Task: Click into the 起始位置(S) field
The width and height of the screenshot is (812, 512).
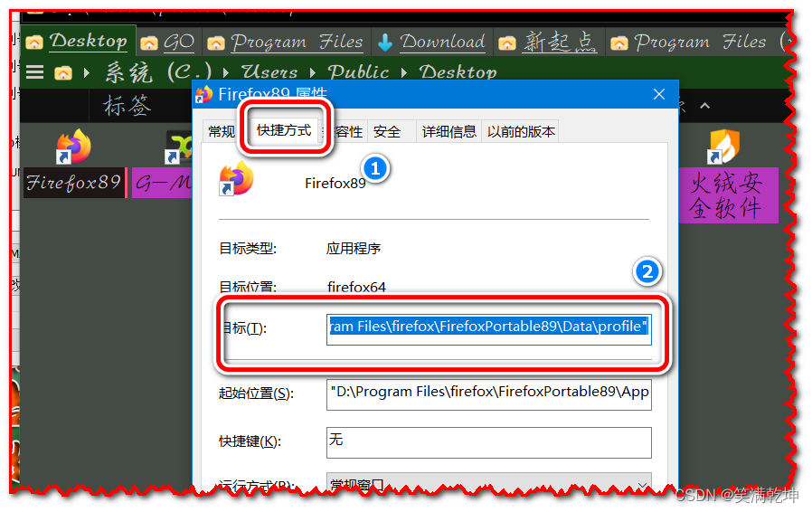Action: tap(489, 394)
